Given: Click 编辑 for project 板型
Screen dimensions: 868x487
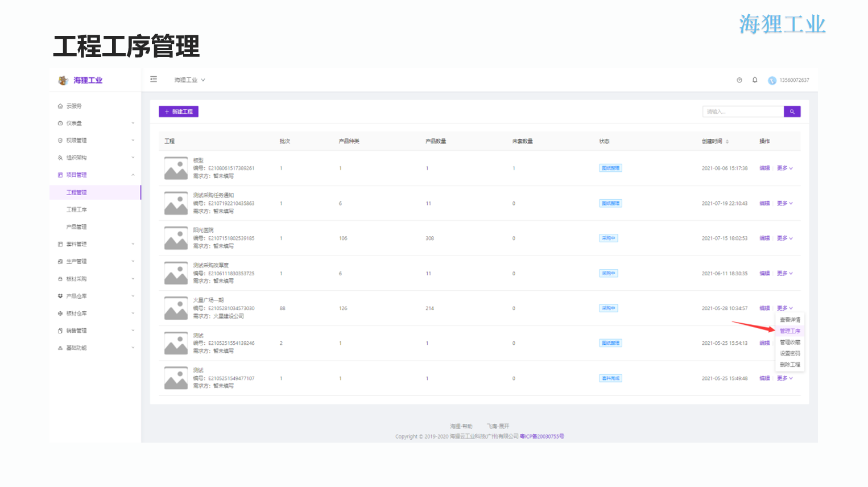Looking at the screenshot, I should (764, 168).
